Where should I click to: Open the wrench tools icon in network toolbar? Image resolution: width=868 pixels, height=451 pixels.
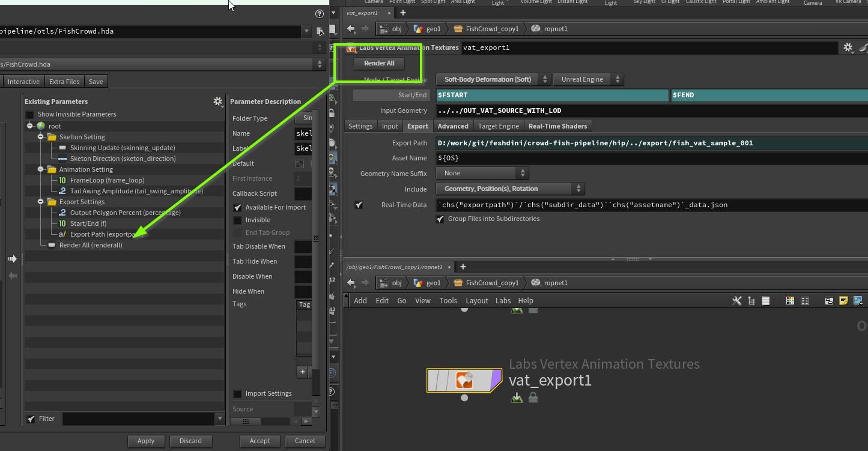click(x=737, y=301)
